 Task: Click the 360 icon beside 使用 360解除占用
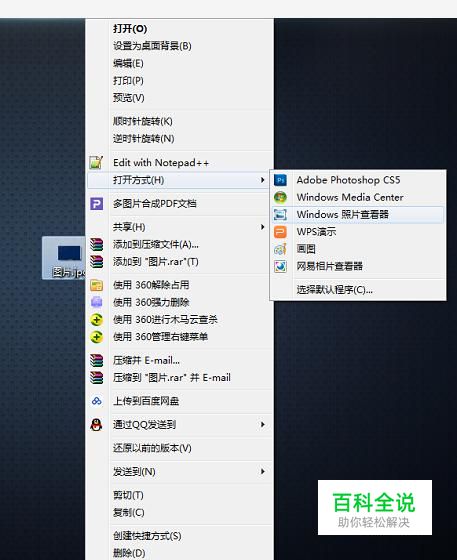[96, 285]
